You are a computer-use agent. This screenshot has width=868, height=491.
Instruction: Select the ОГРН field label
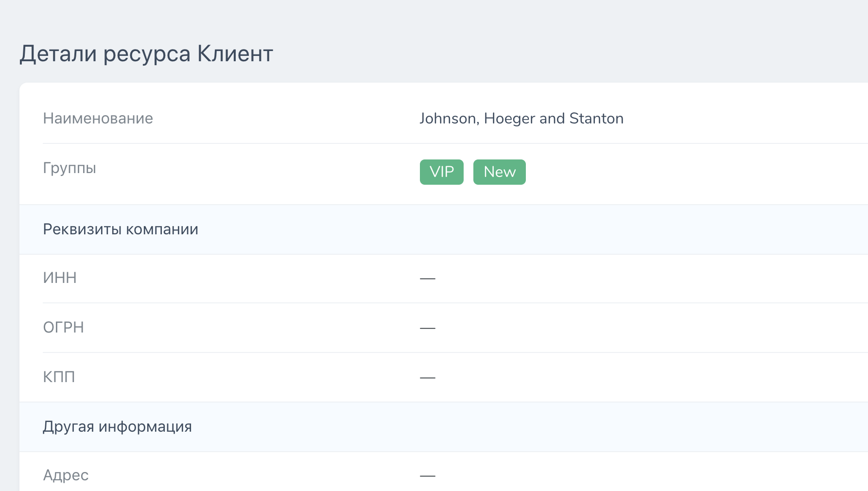pyautogui.click(x=63, y=328)
